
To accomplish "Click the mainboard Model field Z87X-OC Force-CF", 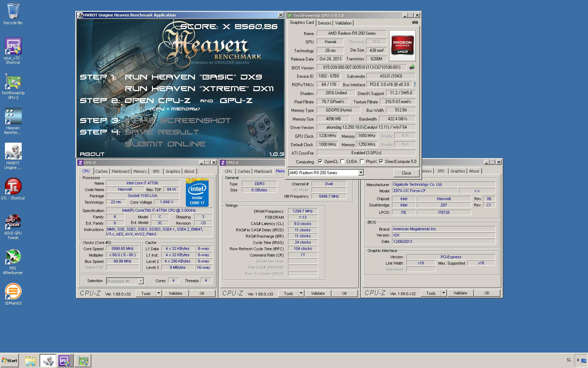I will (425, 191).
